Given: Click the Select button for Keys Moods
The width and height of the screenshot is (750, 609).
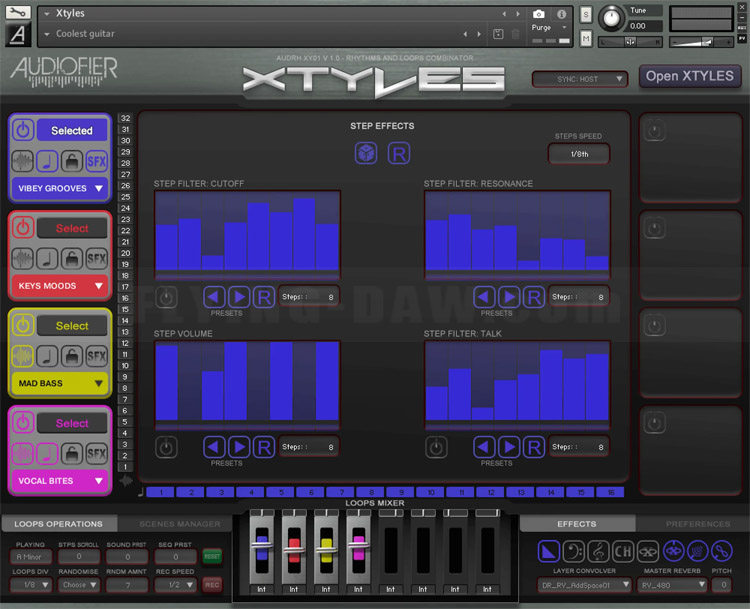Looking at the screenshot, I should click(72, 228).
